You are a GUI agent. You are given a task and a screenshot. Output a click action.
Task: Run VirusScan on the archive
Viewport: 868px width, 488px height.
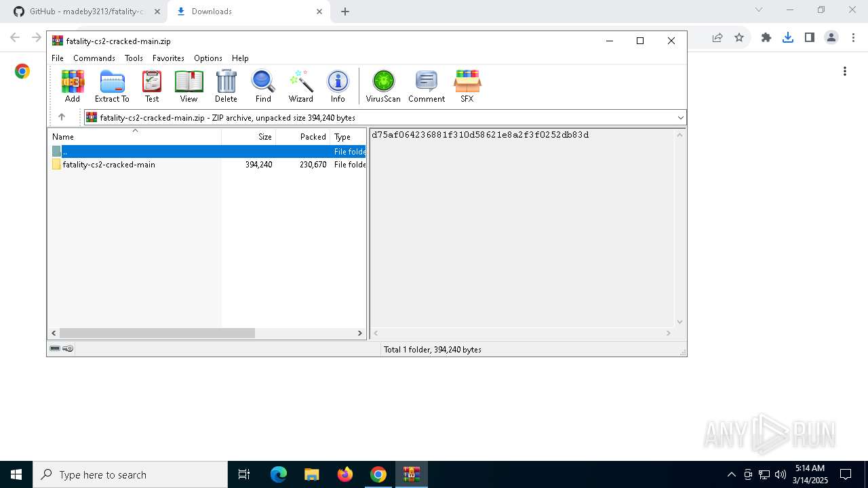(383, 86)
